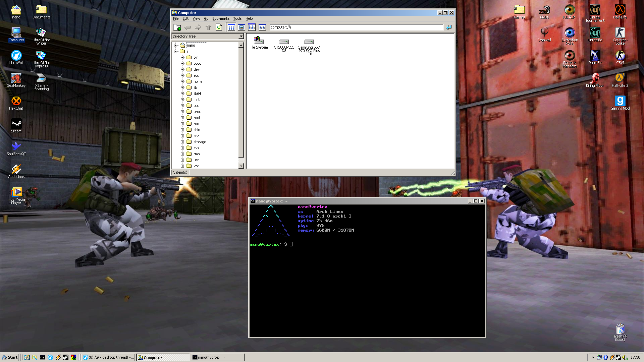Launch Ironwall desktop shortcut
644x362 pixels.
pyautogui.click(x=544, y=35)
